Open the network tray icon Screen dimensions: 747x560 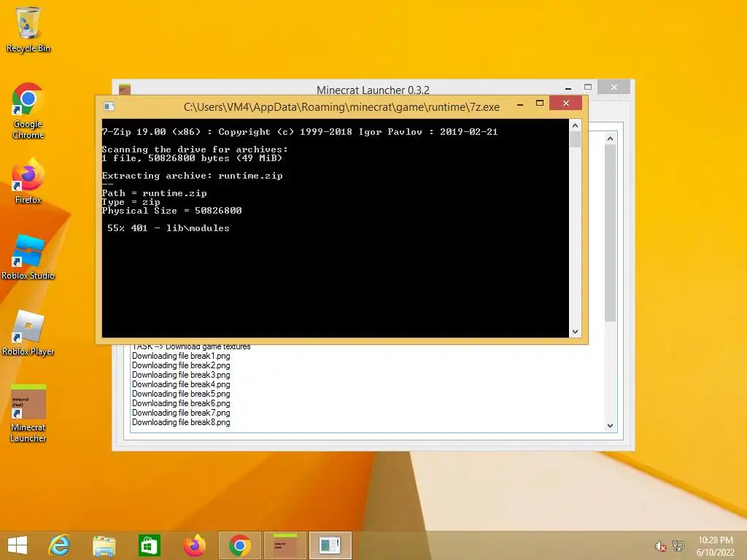(x=678, y=546)
